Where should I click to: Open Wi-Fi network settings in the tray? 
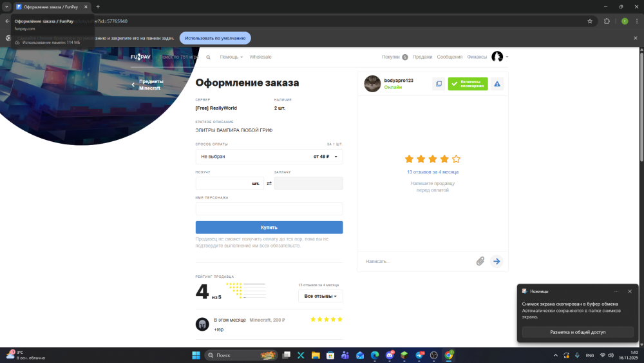click(x=603, y=355)
